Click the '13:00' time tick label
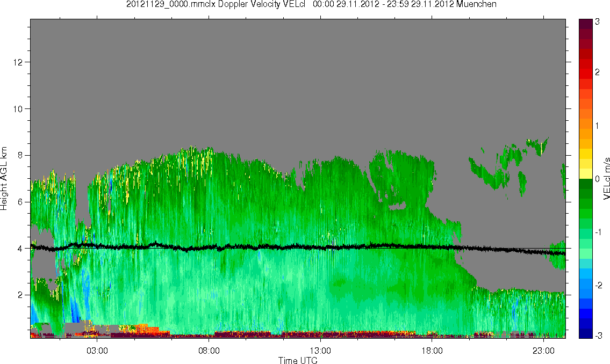 (x=320, y=351)
